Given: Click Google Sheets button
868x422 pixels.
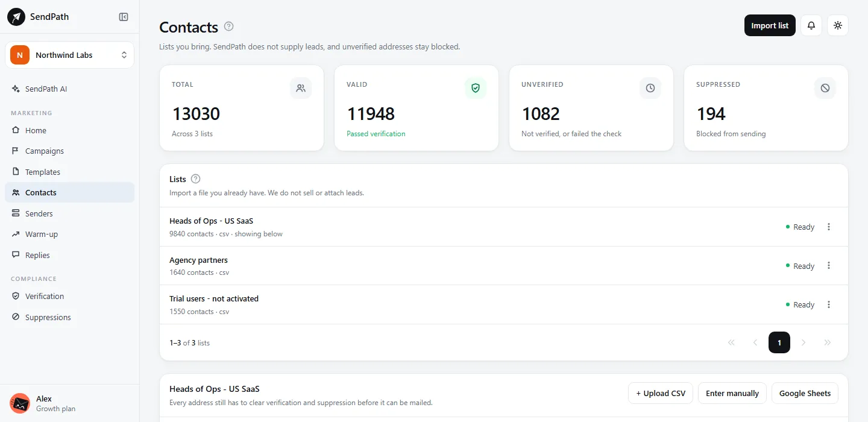Looking at the screenshot, I should coord(805,393).
